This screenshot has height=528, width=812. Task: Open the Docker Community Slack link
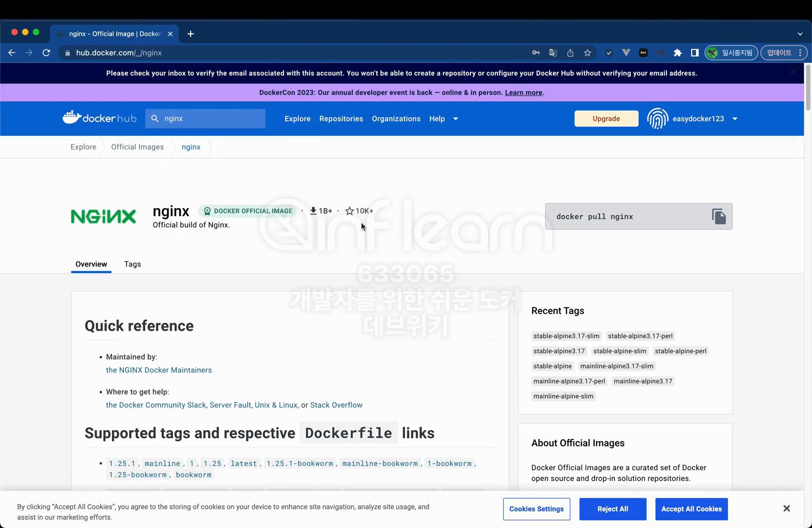pos(156,405)
